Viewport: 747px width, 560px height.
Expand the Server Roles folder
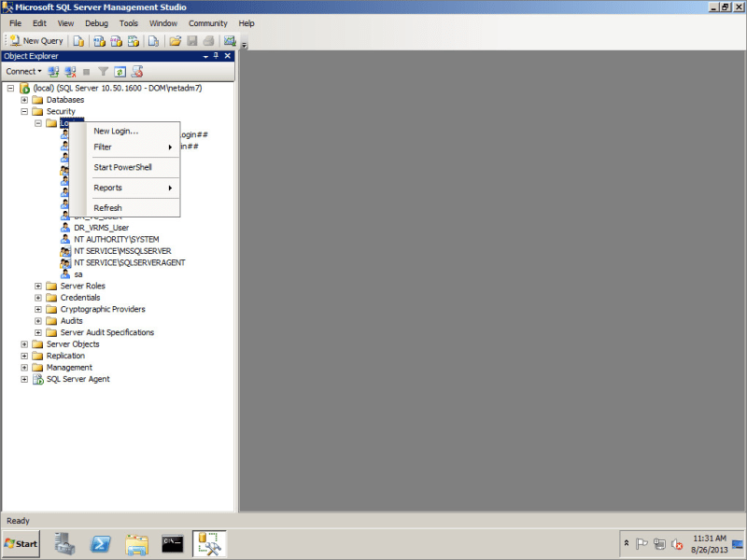38,286
